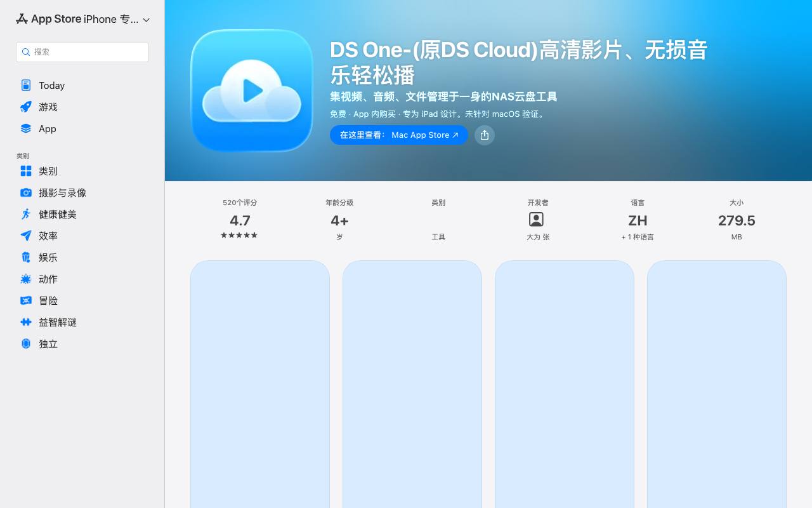The height and width of the screenshot is (508, 812).
Task: Open the iPhone platform dropdown chevron
Action: point(147,20)
